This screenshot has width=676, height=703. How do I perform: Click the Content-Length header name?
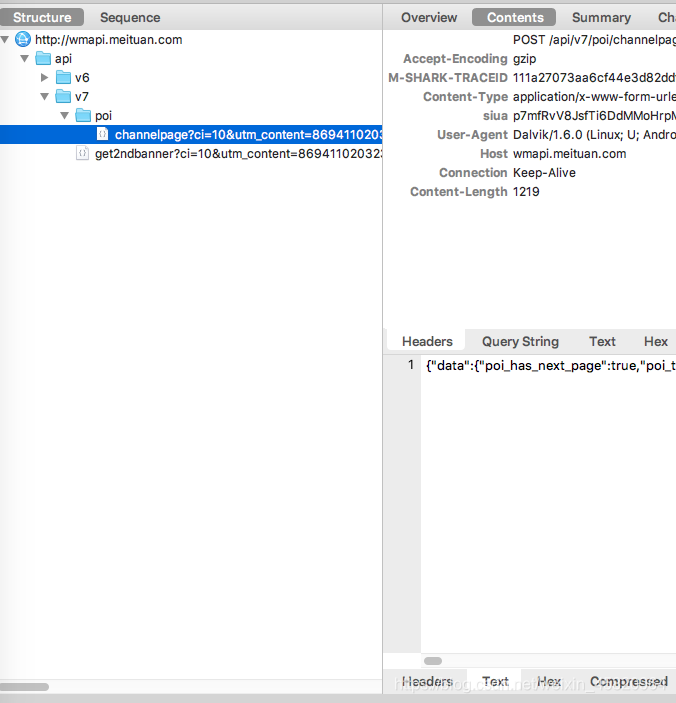459,192
